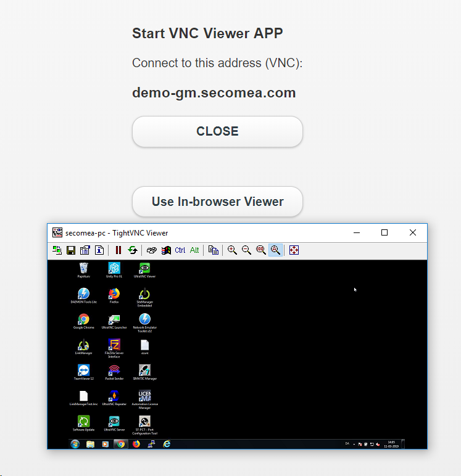Click the red Pause toolbar icon
Viewport: 461px width, 476px height.
click(x=118, y=250)
